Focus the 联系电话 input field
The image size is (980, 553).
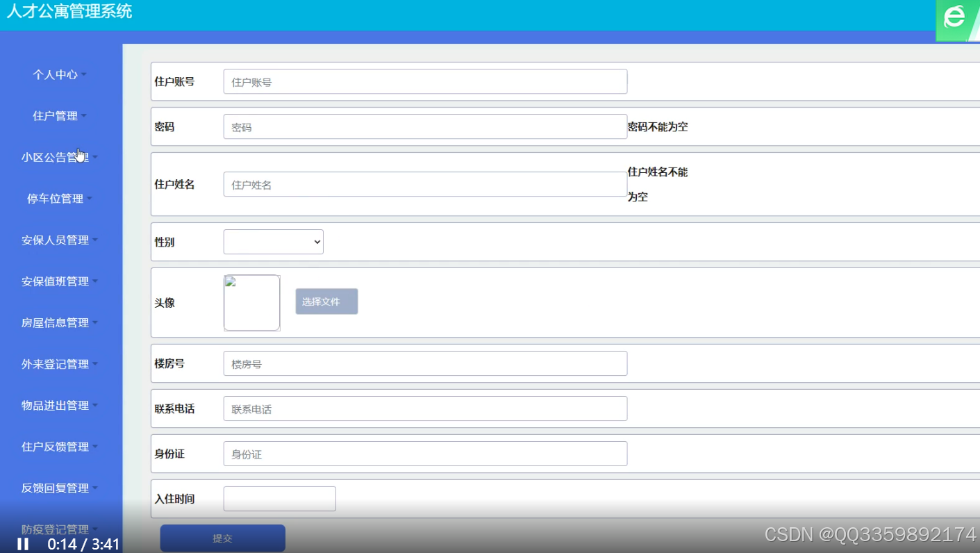point(425,408)
